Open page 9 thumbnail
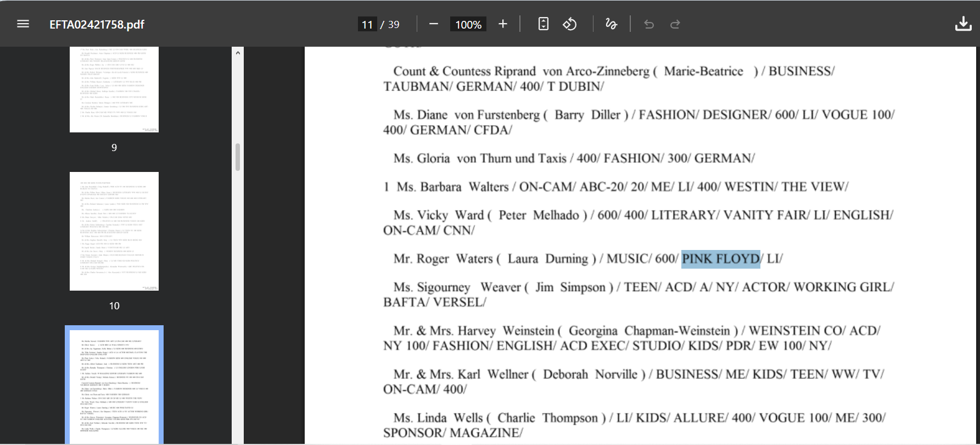The width and height of the screenshot is (980, 445). point(114,90)
